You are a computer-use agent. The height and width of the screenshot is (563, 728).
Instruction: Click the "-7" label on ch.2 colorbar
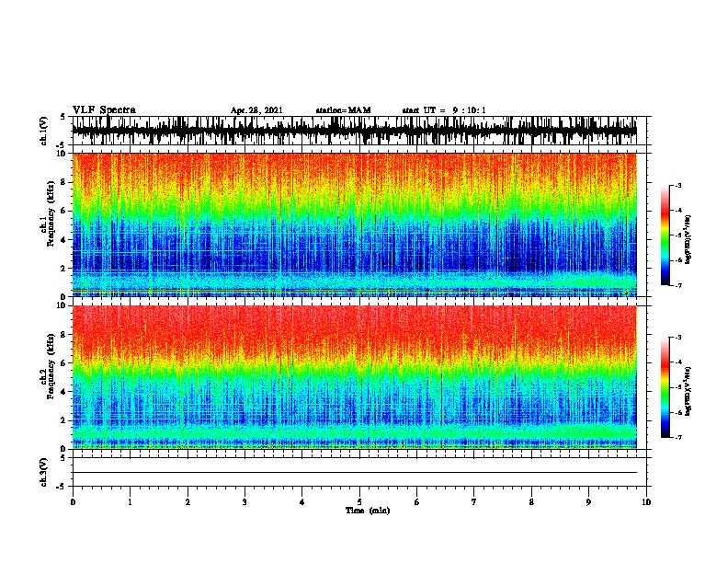point(677,437)
